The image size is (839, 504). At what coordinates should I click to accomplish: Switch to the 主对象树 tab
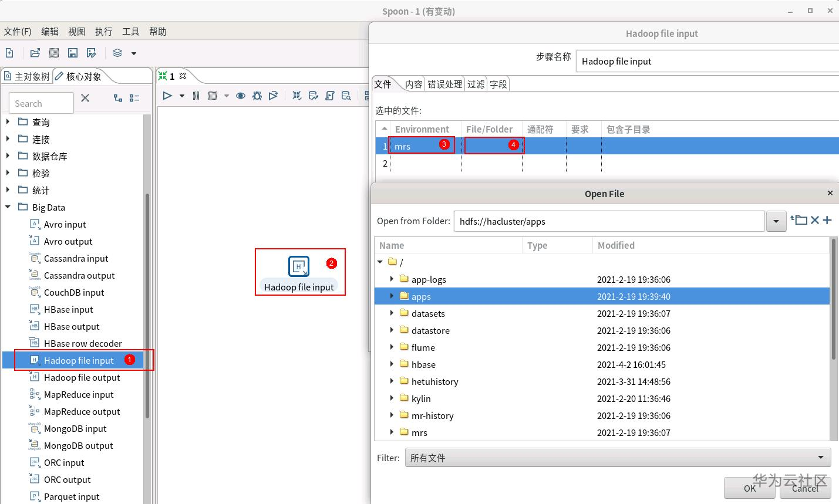(26, 76)
